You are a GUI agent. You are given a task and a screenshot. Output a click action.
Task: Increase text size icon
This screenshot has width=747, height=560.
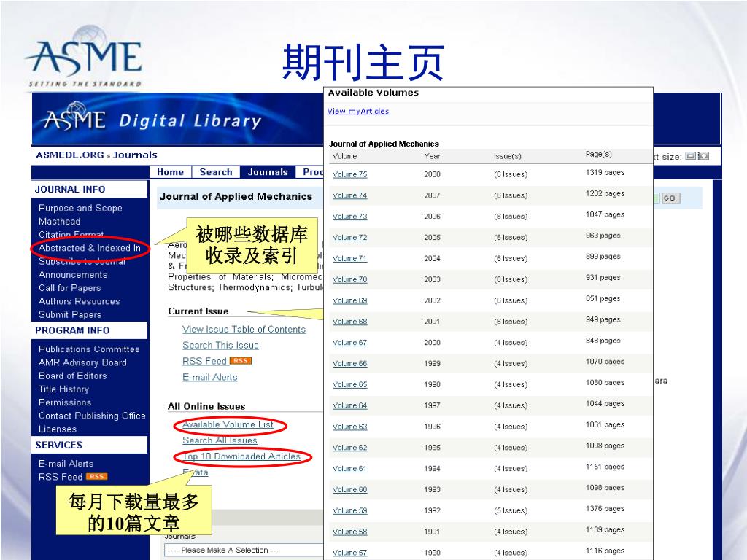tap(703, 156)
